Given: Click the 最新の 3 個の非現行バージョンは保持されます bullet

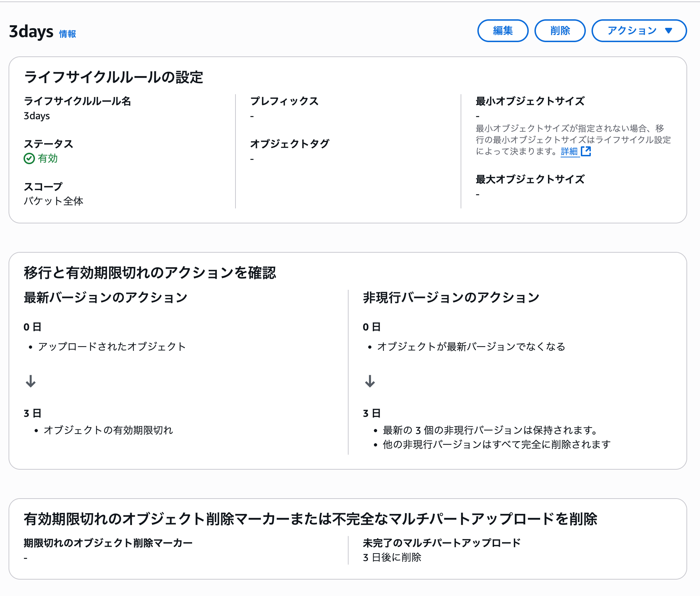Looking at the screenshot, I should click(x=490, y=430).
